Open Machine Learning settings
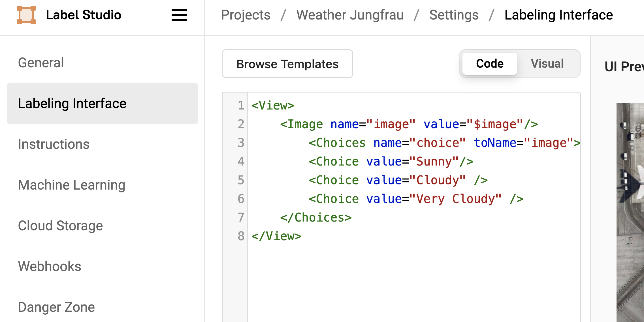This screenshot has height=322, width=644. [102, 185]
